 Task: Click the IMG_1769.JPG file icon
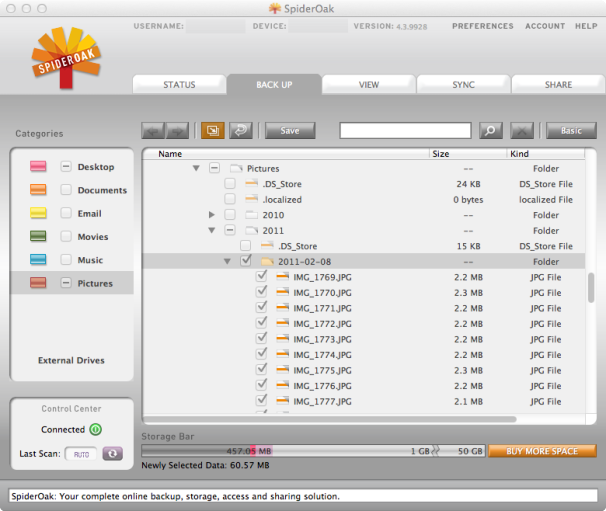283,277
